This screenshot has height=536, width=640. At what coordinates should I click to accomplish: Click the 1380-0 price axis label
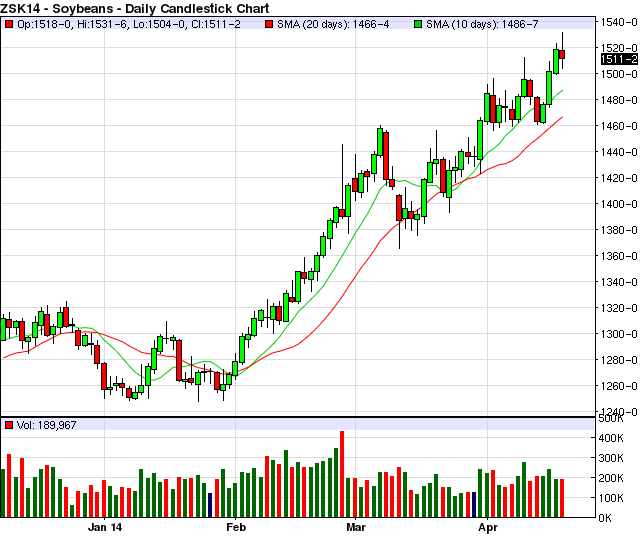(619, 230)
